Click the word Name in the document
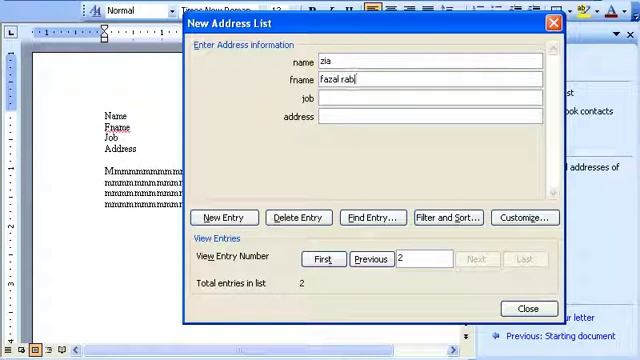Viewport: 640px width, 360px height. pos(116,116)
